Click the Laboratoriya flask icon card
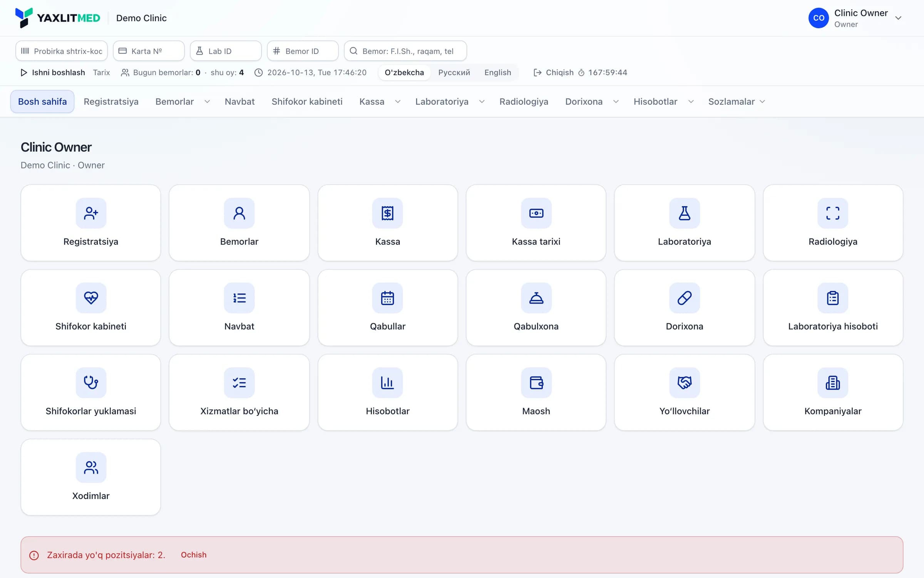The image size is (924, 578). pos(684,213)
